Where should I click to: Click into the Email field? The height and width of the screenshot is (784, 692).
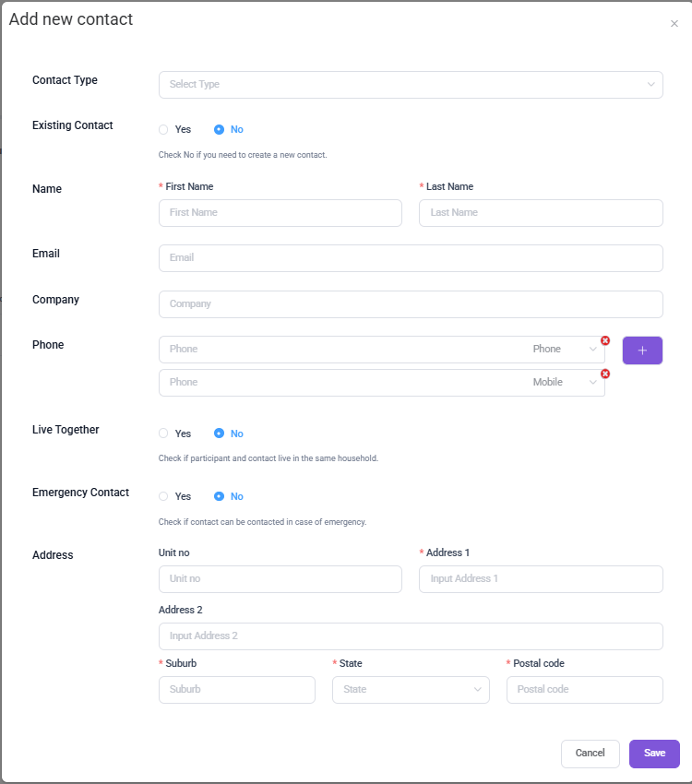point(410,258)
